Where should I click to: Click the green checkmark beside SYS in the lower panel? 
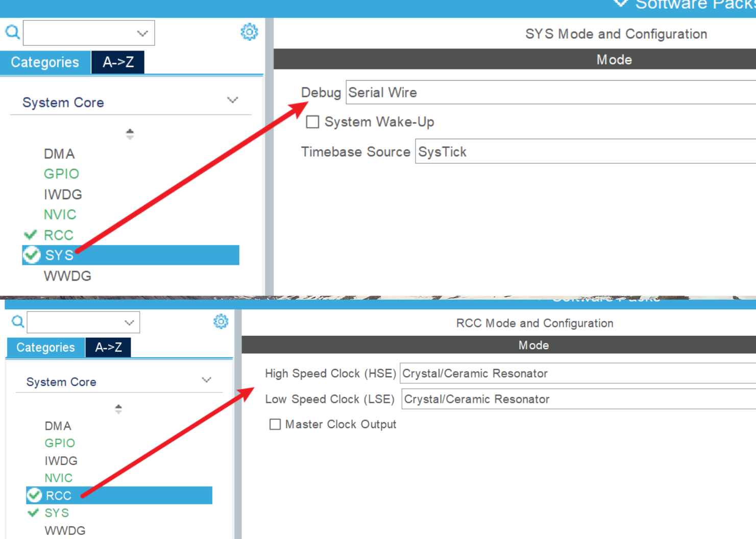[x=34, y=512]
